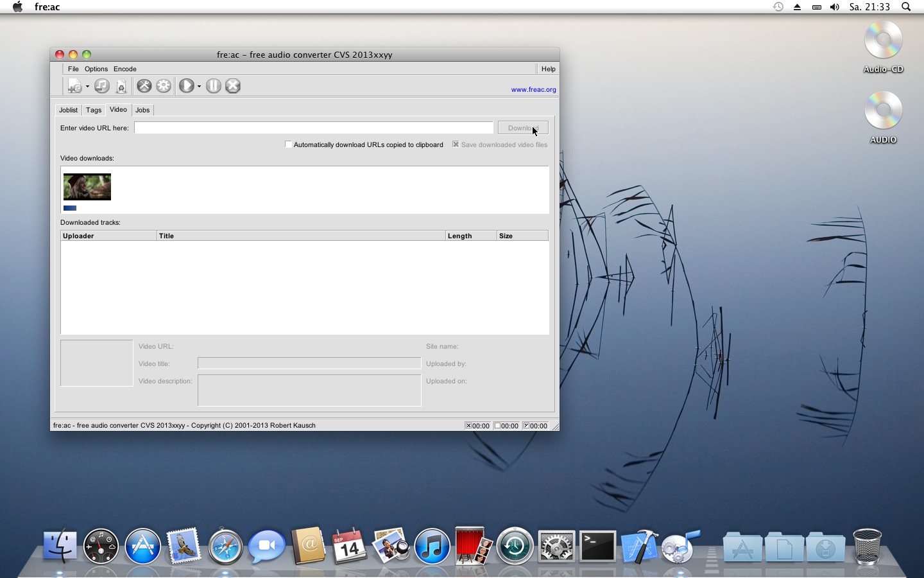Screen dimensions: 924x578
Task: Click the last 00:00 status bar timer
Action: 535,426
